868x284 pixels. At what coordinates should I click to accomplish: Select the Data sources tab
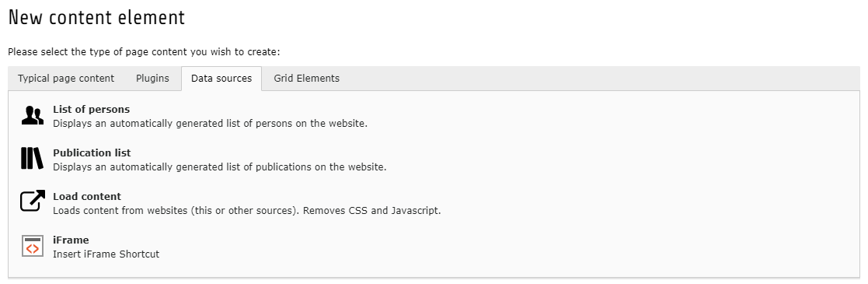[x=221, y=79]
